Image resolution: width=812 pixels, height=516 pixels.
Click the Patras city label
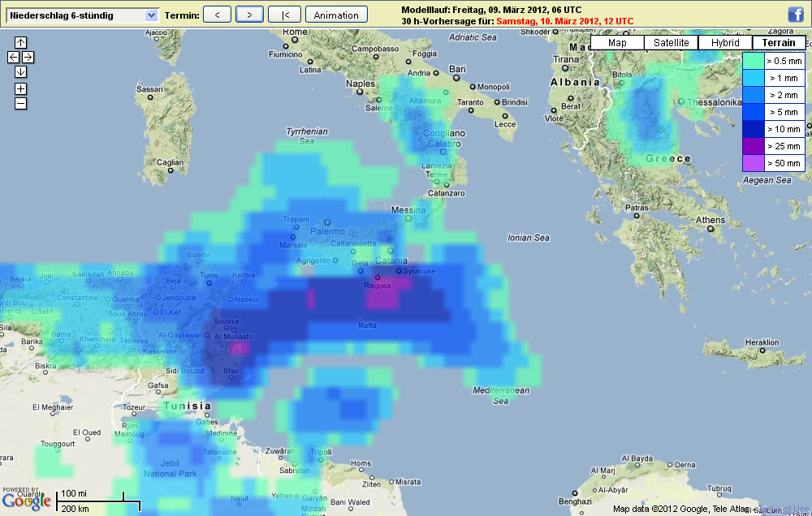click(637, 208)
